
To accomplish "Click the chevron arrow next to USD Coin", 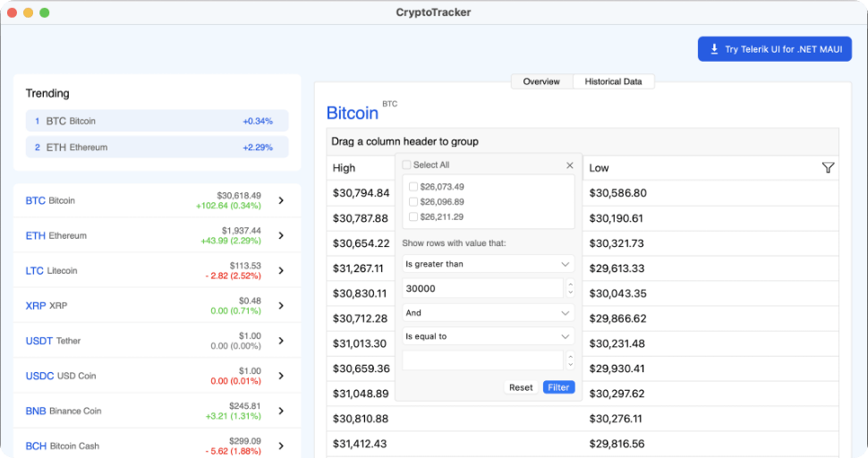I will [x=281, y=376].
